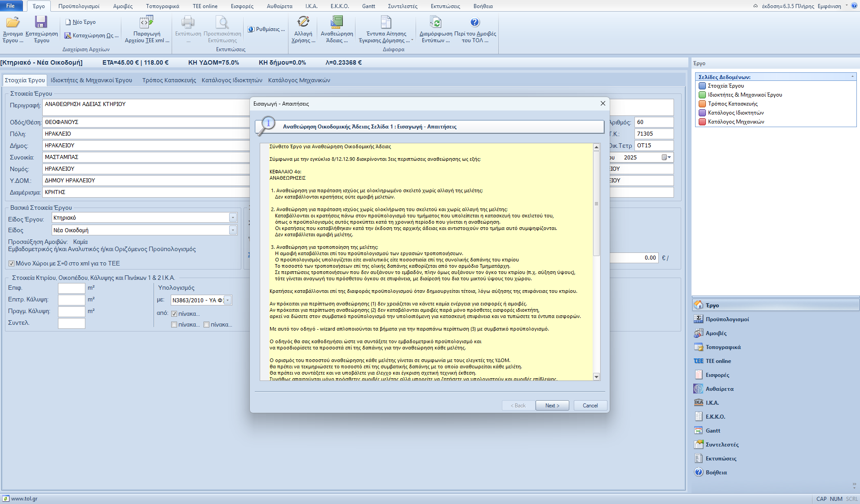Click the Save Project floppy disk icon
860x504 pixels.
[41, 22]
